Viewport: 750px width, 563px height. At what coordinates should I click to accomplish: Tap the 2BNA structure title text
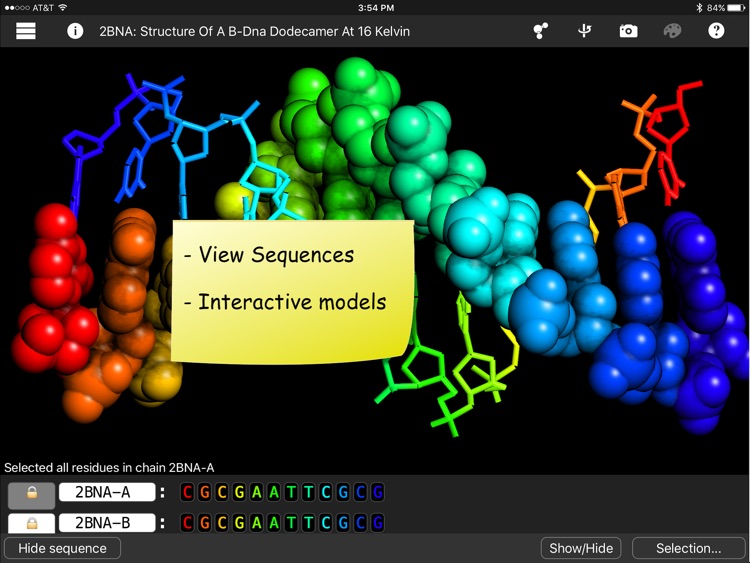tap(254, 31)
